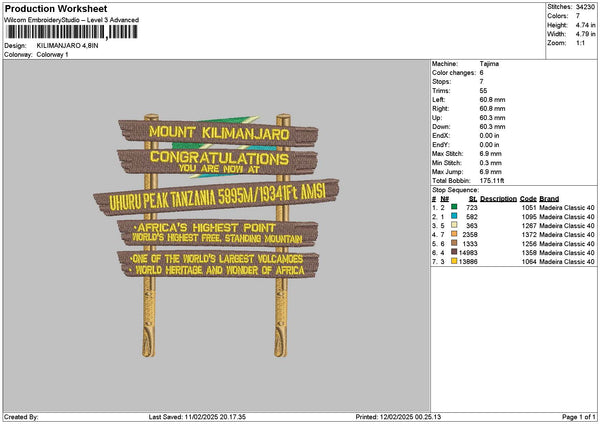600x424 pixels.
Task: Click the barcode in the header
Action: click(72, 32)
